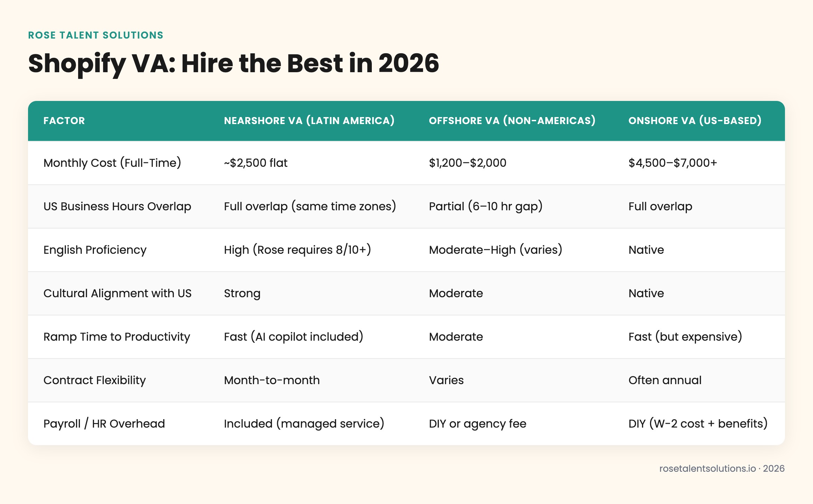The image size is (813, 504).
Task: Click the OFFSHORE VA (NON-AMERICAS) column header
Action: coord(512,121)
